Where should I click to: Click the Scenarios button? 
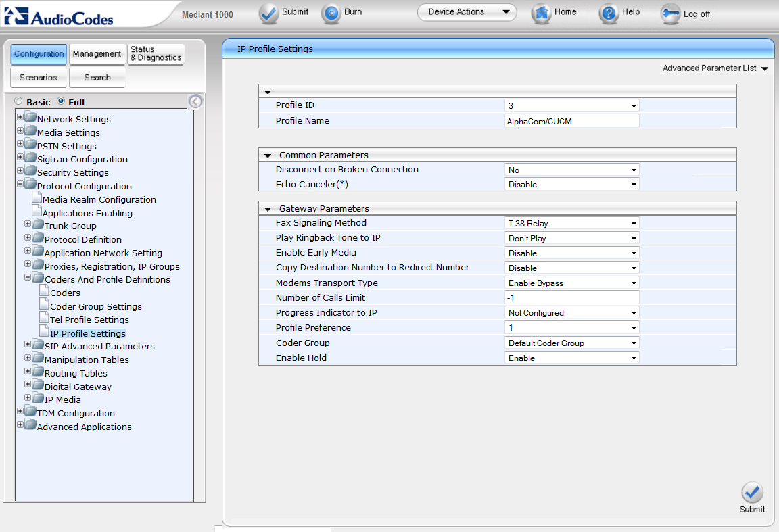click(39, 78)
